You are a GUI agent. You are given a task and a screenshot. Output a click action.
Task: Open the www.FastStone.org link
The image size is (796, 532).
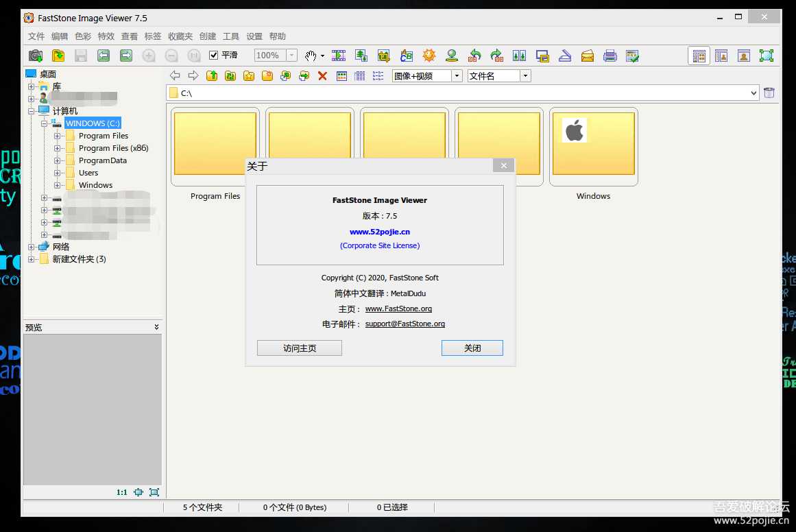398,309
